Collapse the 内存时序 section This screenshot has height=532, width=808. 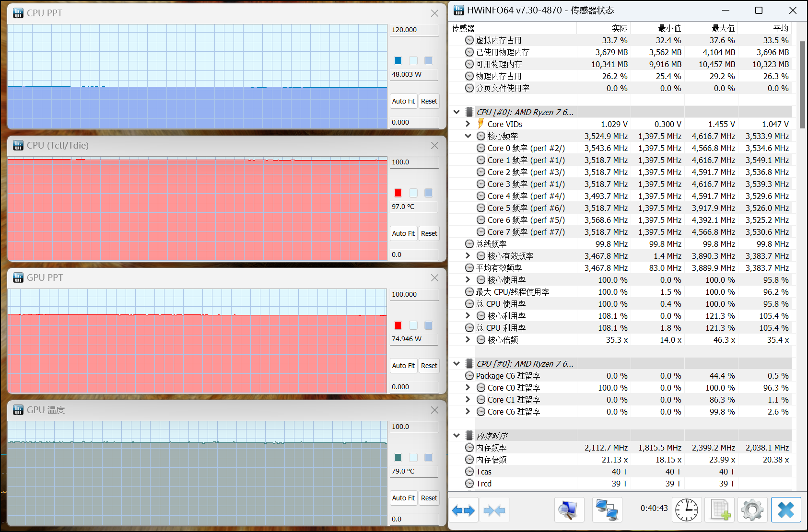click(x=457, y=436)
